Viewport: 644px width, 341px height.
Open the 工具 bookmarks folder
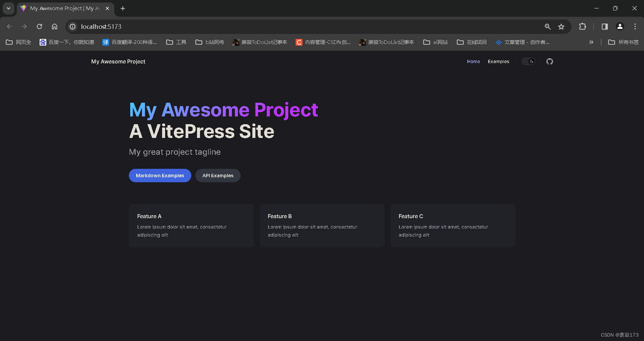pyautogui.click(x=176, y=42)
